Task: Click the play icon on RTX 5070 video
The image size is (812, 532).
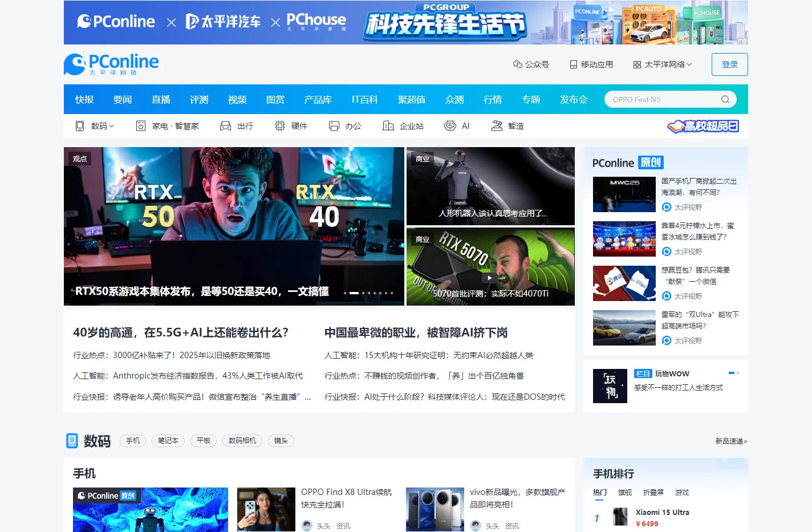Action: click(x=489, y=278)
